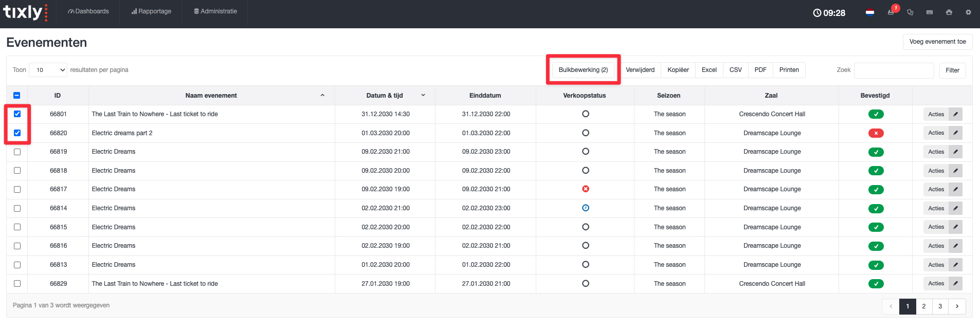Image resolution: width=980 pixels, height=330 pixels.
Task: Uncheck the checkbox for event 66820
Action: pyautogui.click(x=17, y=133)
